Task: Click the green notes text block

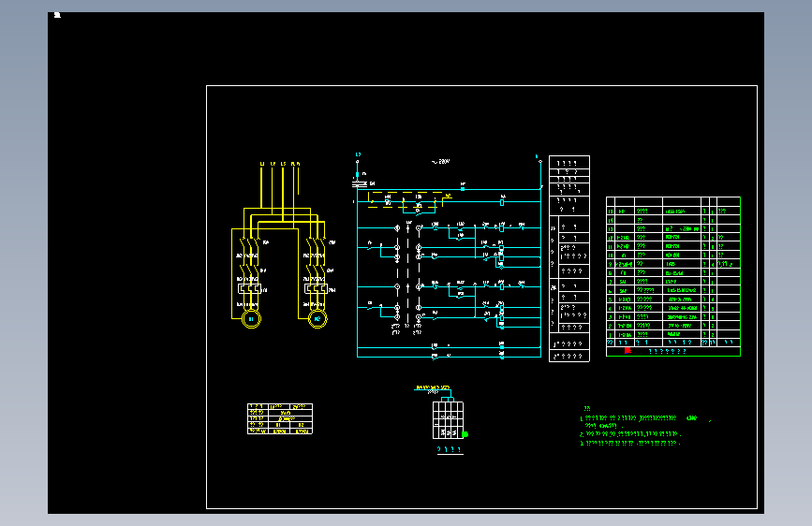Action: pyautogui.click(x=645, y=426)
